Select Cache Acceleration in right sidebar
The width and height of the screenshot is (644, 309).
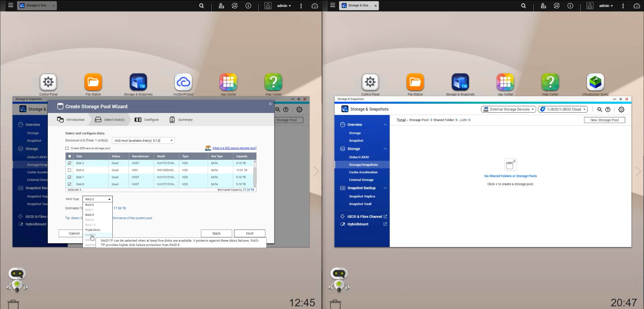pyautogui.click(x=363, y=172)
